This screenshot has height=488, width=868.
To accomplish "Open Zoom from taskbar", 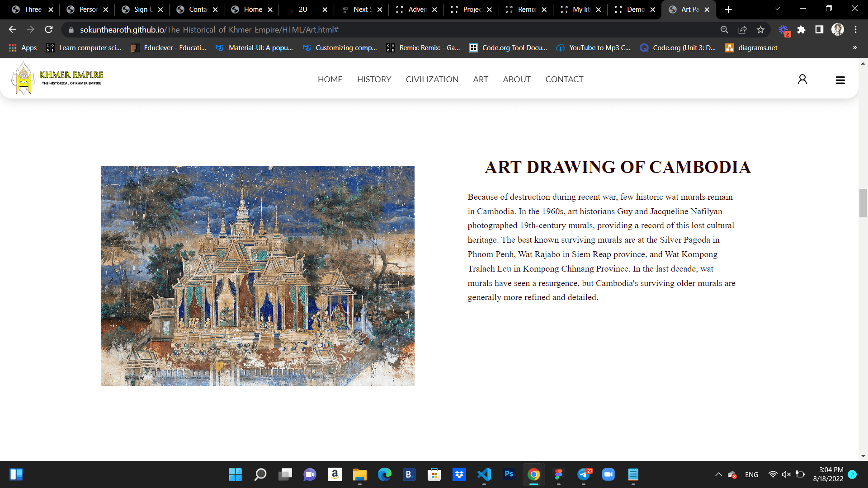I will point(609,474).
